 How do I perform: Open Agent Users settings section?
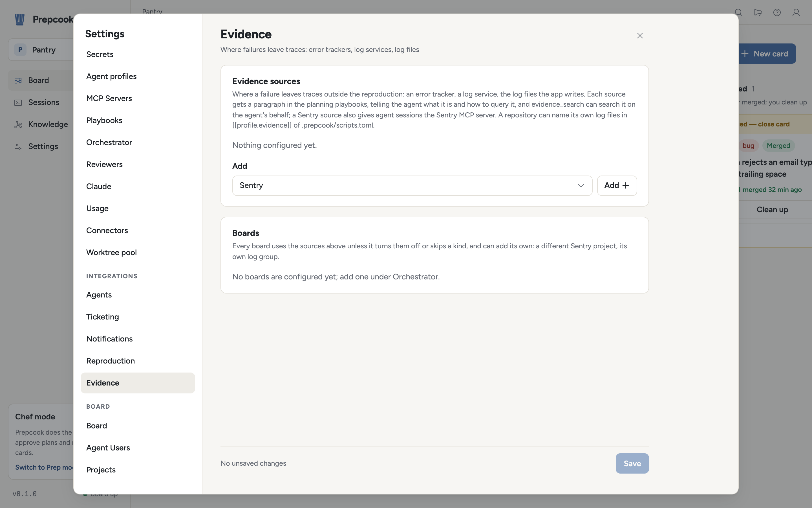point(138,448)
